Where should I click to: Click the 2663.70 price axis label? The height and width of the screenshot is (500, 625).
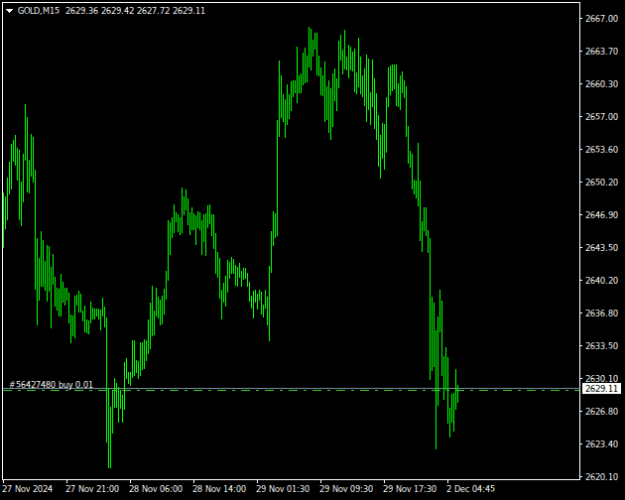click(601, 51)
